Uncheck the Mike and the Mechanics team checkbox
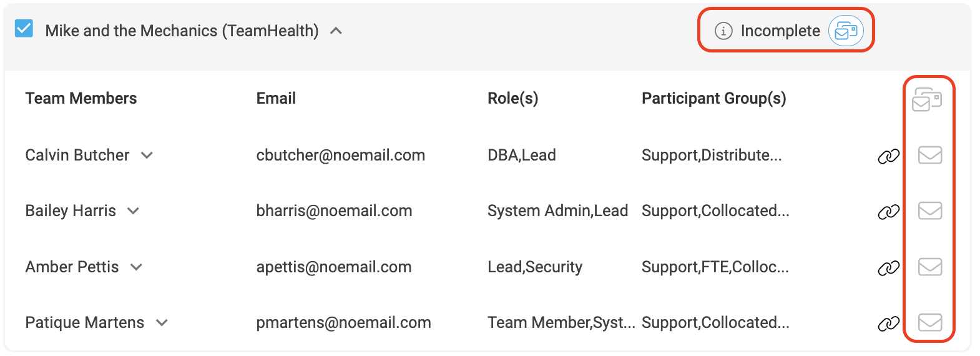The image size is (980, 356). tap(24, 29)
